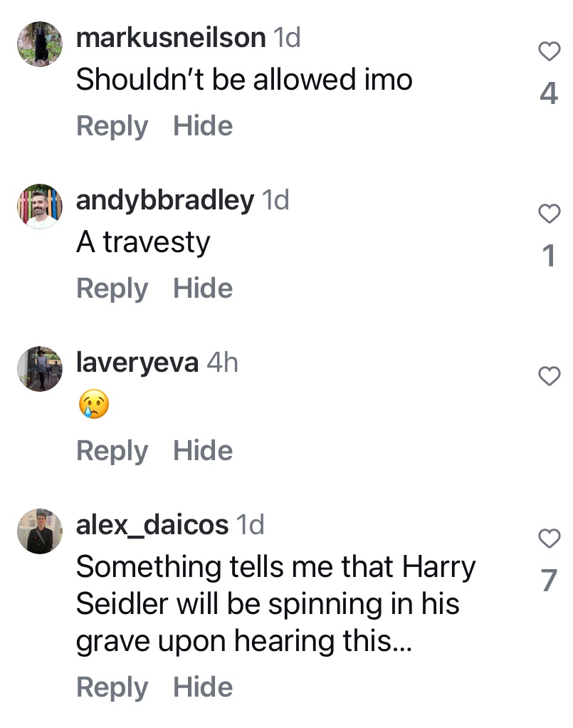This screenshot has height=728, width=573.
Task: Like markusneilson's comment with the heart
Action: coord(548,51)
